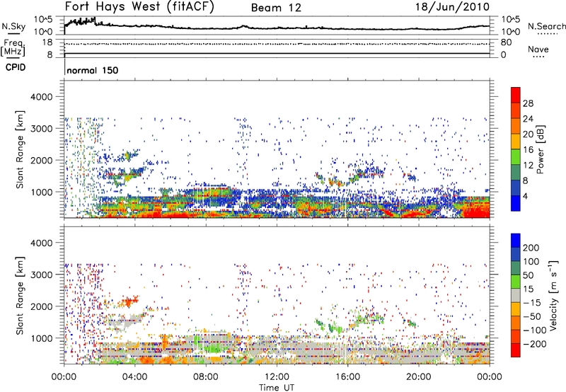Viewport: 566px width, 392px height.
Task: Select the "16:00" time tick label
Action: pyautogui.click(x=347, y=377)
